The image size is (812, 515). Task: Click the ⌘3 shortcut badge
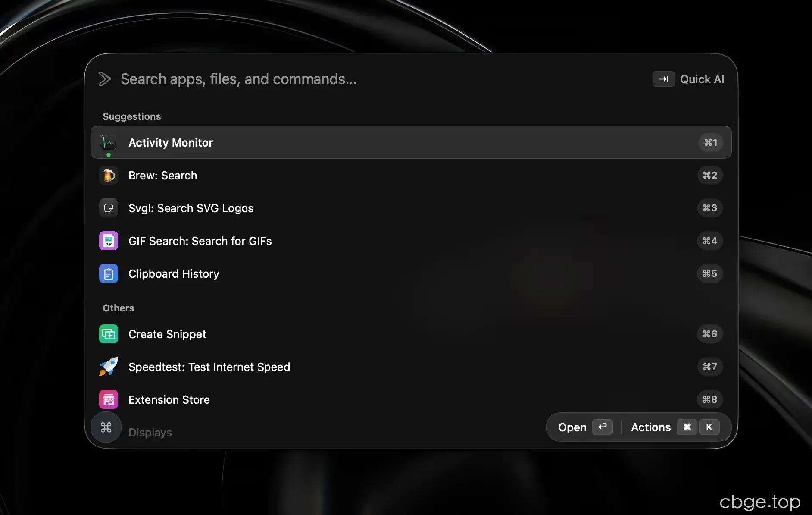tap(710, 208)
